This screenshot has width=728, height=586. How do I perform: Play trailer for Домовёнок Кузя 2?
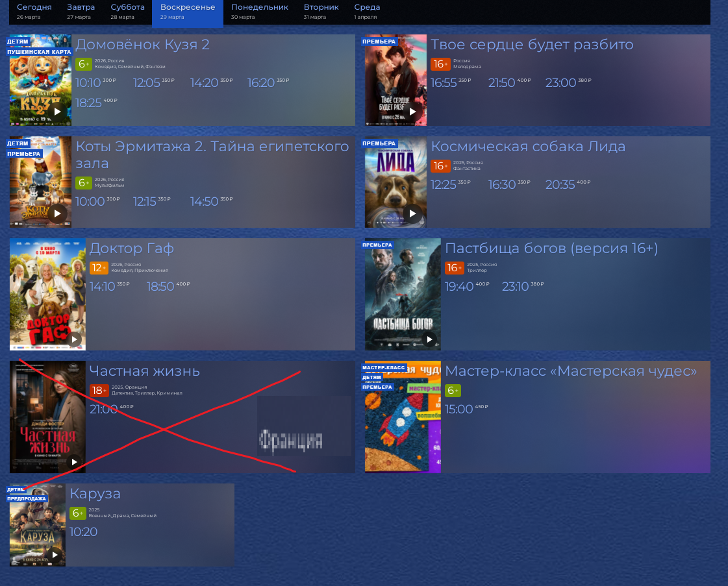(57, 112)
